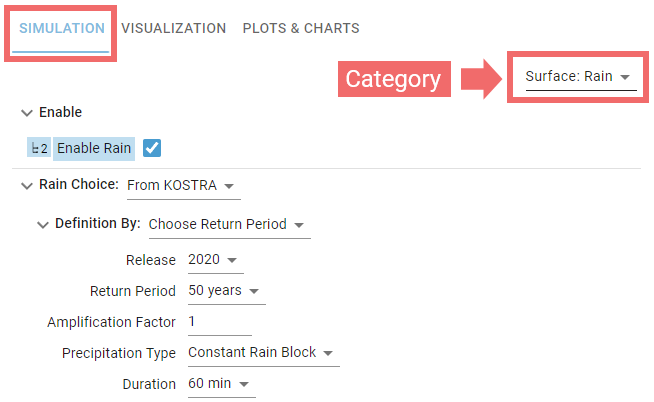Switch to the Simulation tab
Screen dimensions: 654x402
[62, 28]
